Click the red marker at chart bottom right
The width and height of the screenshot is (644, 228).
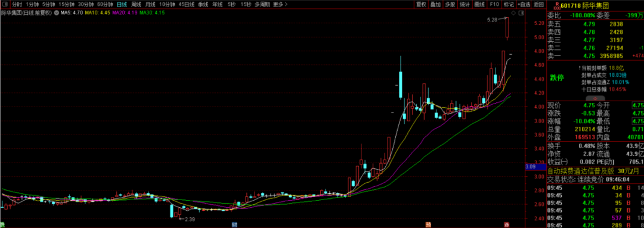pos(506,224)
